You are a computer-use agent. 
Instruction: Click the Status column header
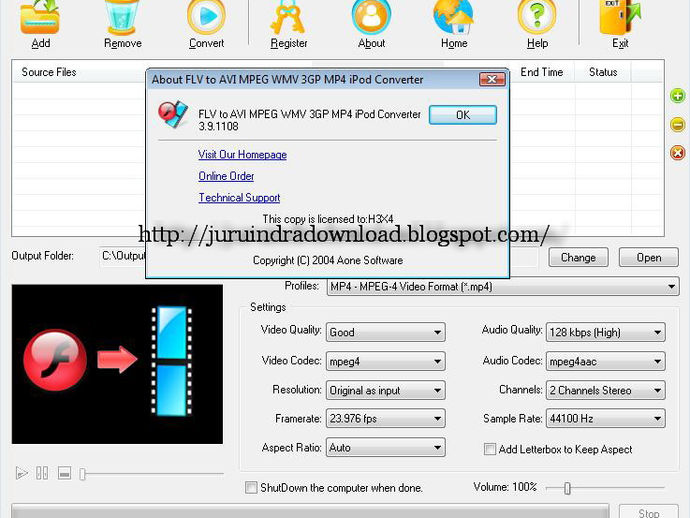tap(603, 72)
